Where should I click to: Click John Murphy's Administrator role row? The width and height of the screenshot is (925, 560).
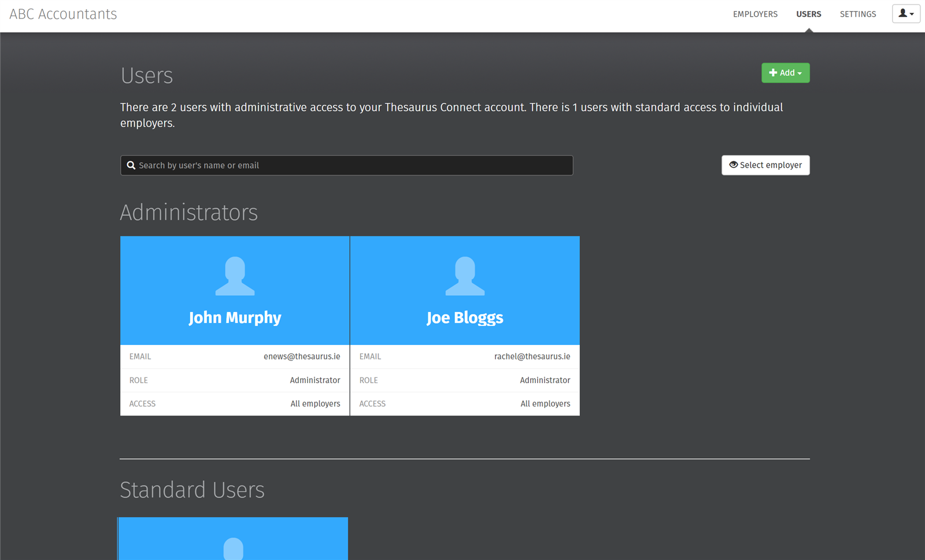tap(235, 380)
